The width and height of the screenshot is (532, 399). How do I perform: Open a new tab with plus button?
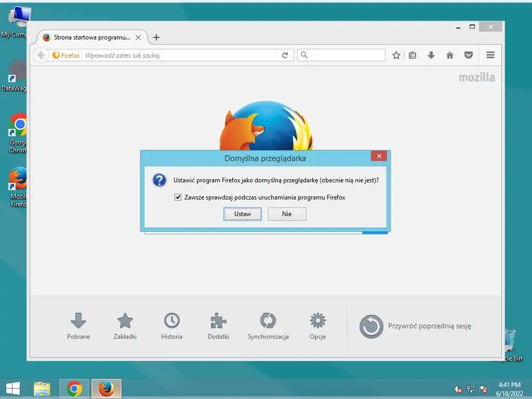pos(156,37)
